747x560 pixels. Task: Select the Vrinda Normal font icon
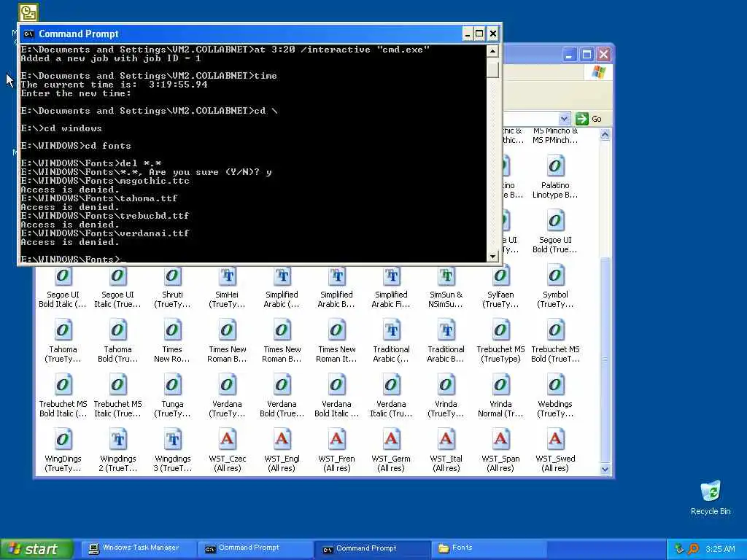(500, 385)
